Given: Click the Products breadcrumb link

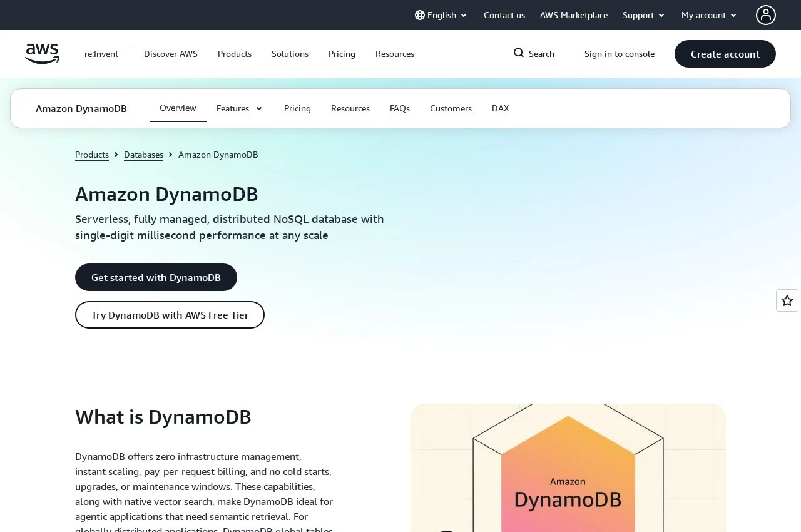Looking at the screenshot, I should click(92, 155).
